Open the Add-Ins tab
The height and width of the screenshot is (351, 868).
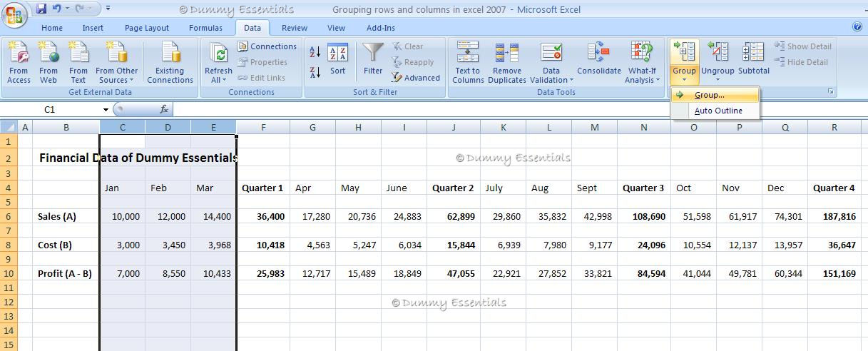(380, 28)
